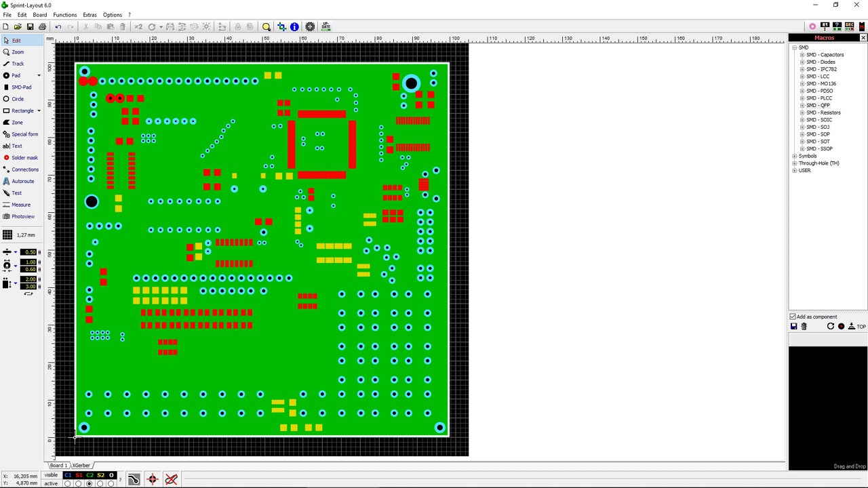Click the layer help question mark
The image size is (868, 488).
pyautogui.click(x=120, y=480)
